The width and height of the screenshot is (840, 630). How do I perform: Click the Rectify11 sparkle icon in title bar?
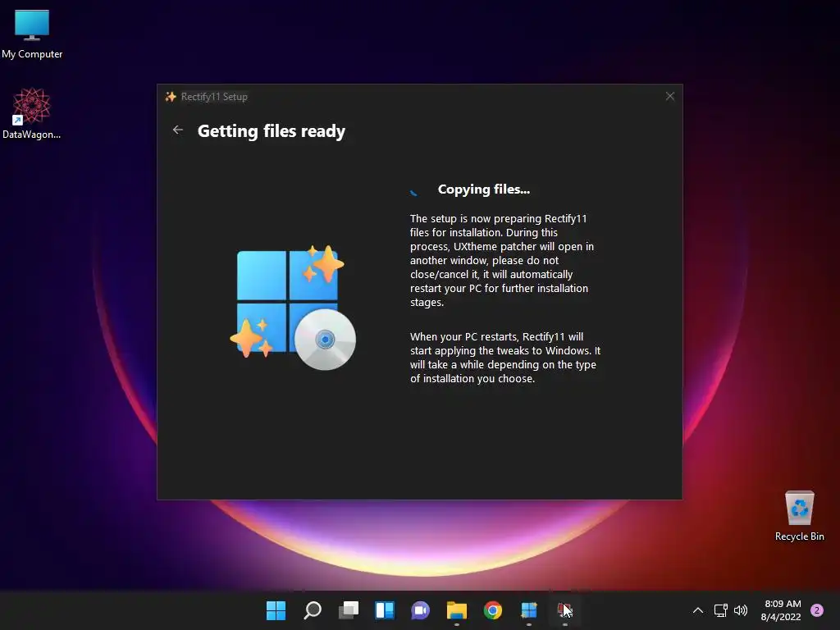[171, 97]
